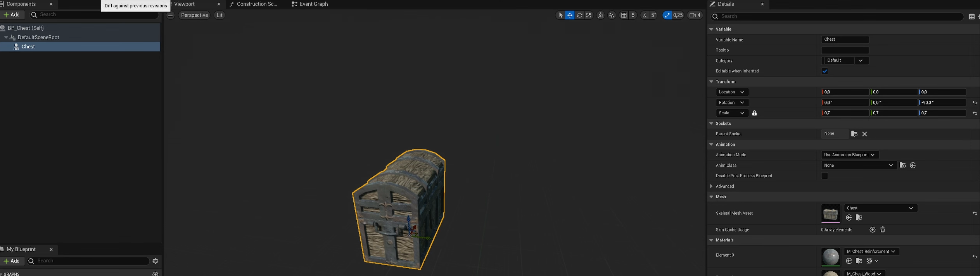Open M_Chest_Wood material dropdown
Viewport: 980px width, 276px height.
[864, 274]
